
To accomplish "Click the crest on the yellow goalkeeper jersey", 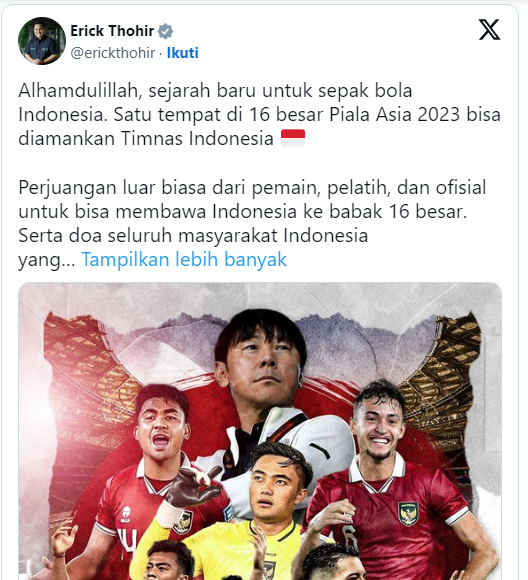I will click(269, 570).
